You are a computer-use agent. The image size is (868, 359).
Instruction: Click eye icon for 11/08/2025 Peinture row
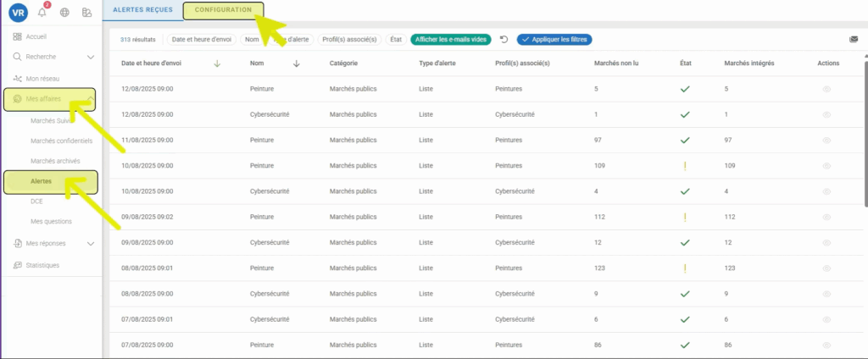coord(826,140)
